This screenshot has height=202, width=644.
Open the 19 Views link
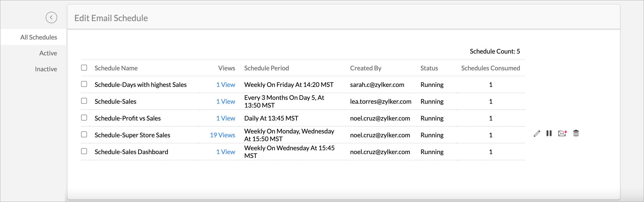(x=222, y=135)
